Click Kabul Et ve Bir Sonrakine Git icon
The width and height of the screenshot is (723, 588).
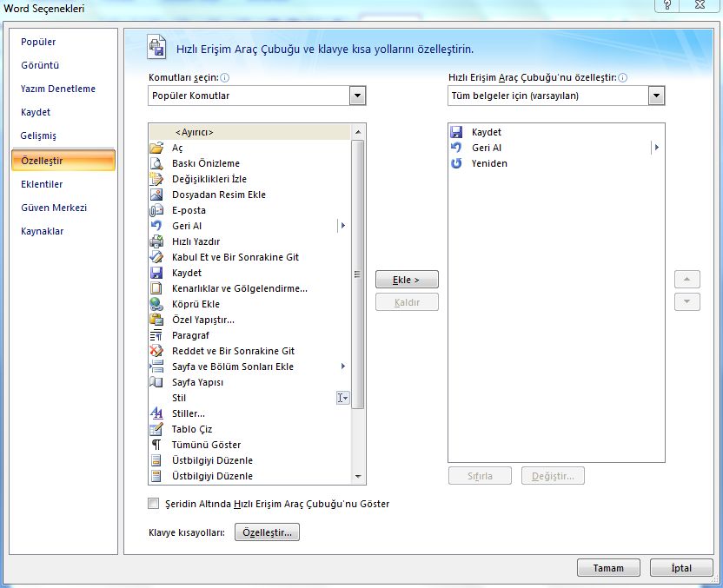coord(156,257)
